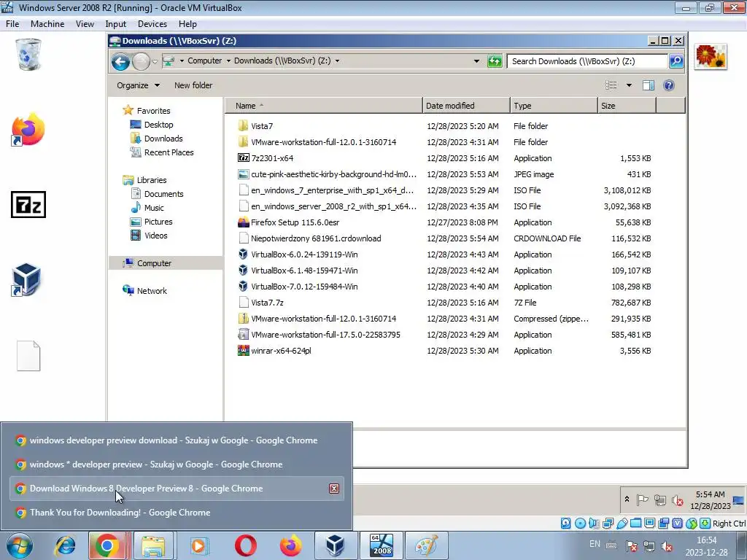Click the flower picture gadget on guest desktop
Viewport: 747px width, 560px height.
[711, 56]
